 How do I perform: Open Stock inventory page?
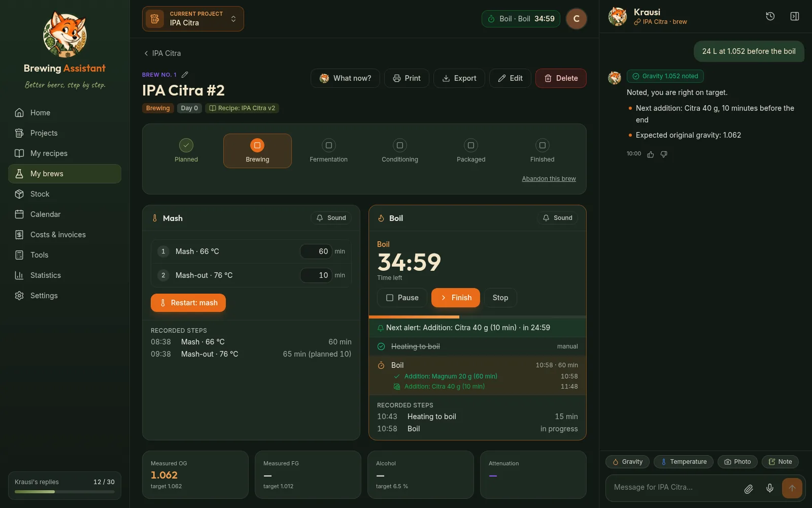pos(64,194)
